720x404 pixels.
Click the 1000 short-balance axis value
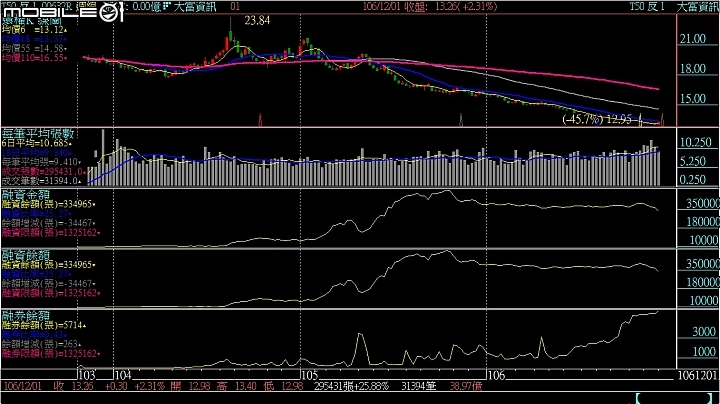coord(704,352)
